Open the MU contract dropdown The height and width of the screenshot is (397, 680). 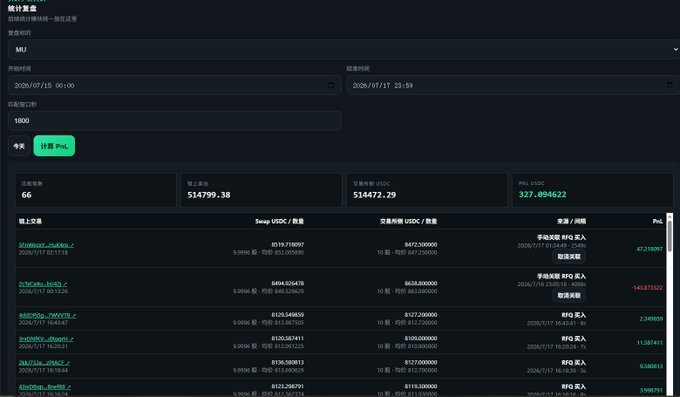click(343, 49)
